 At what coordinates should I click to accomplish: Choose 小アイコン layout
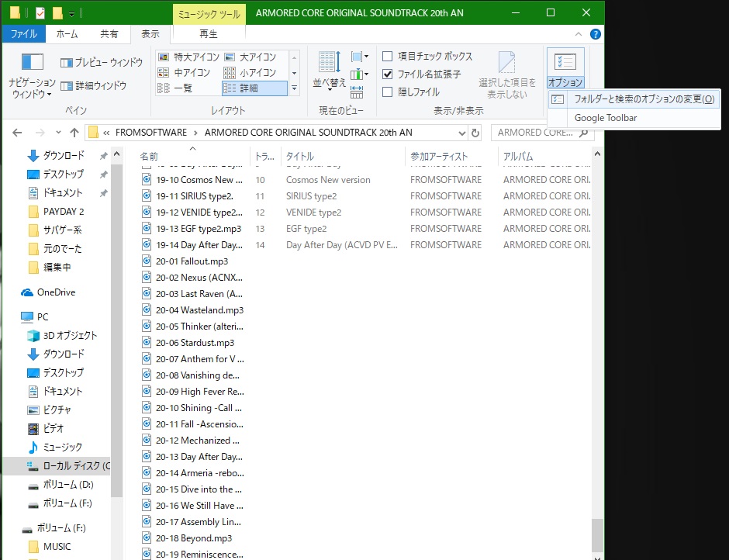[x=250, y=73]
